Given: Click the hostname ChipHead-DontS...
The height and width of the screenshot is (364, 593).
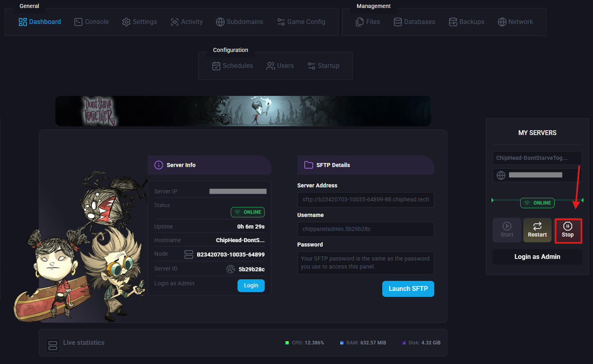Looking at the screenshot, I should pyautogui.click(x=240, y=240).
